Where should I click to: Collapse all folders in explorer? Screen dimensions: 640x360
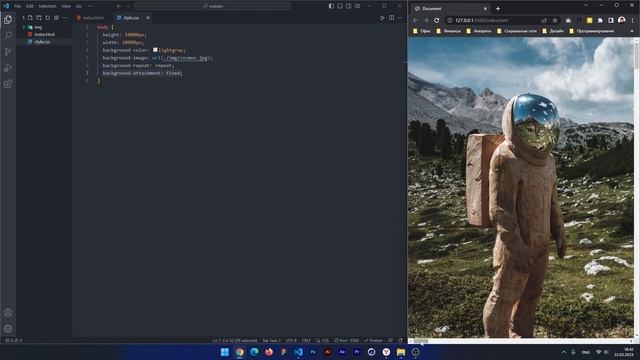(56, 18)
